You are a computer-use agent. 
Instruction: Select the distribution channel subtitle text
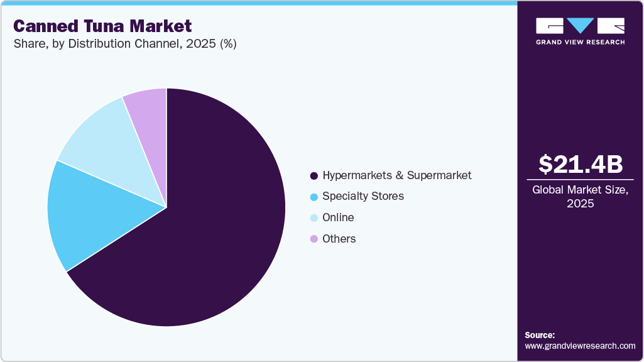(124, 44)
